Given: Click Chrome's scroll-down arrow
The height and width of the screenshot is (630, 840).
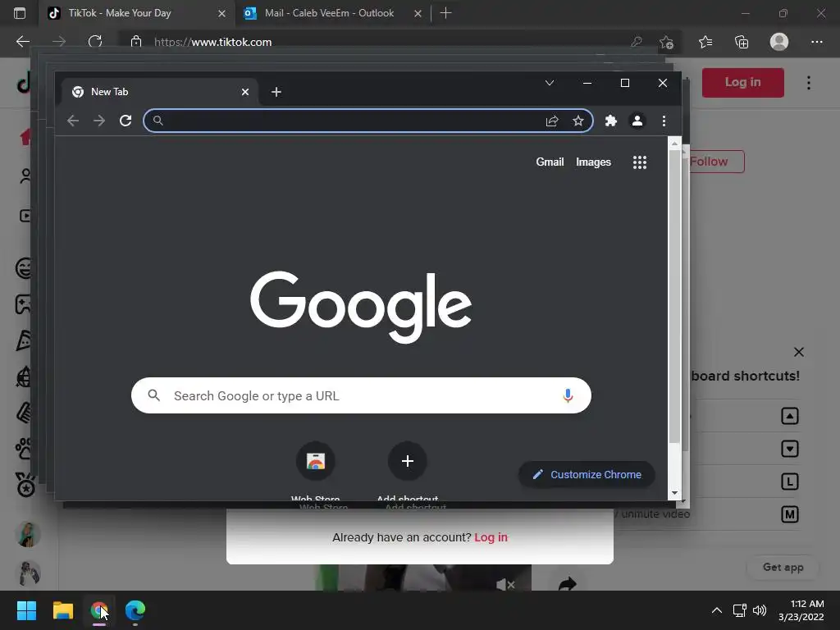Looking at the screenshot, I should click(674, 493).
